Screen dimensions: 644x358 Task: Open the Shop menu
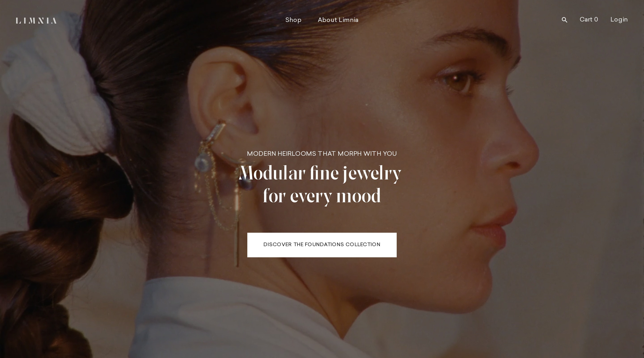point(293,20)
